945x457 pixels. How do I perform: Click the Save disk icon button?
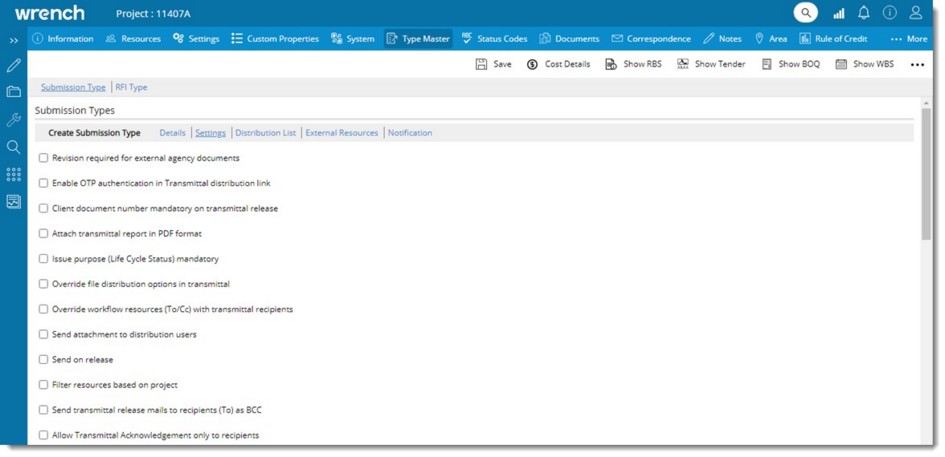(x=493, y=64)
